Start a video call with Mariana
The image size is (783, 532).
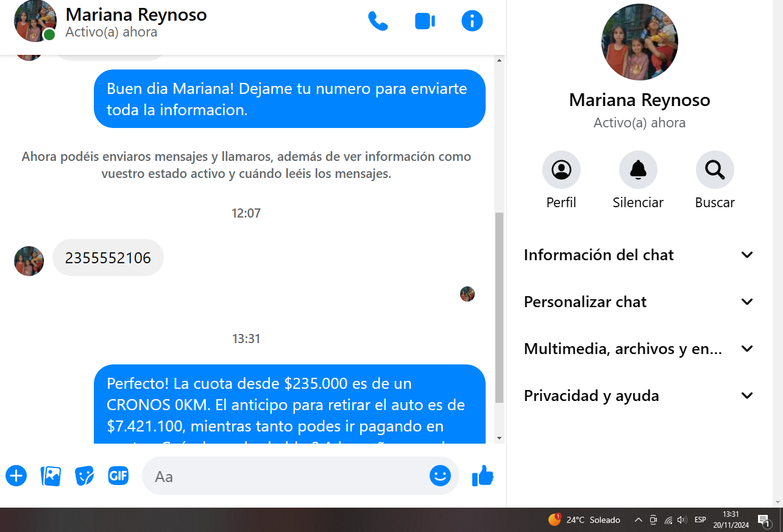click(x=425, y=21)
